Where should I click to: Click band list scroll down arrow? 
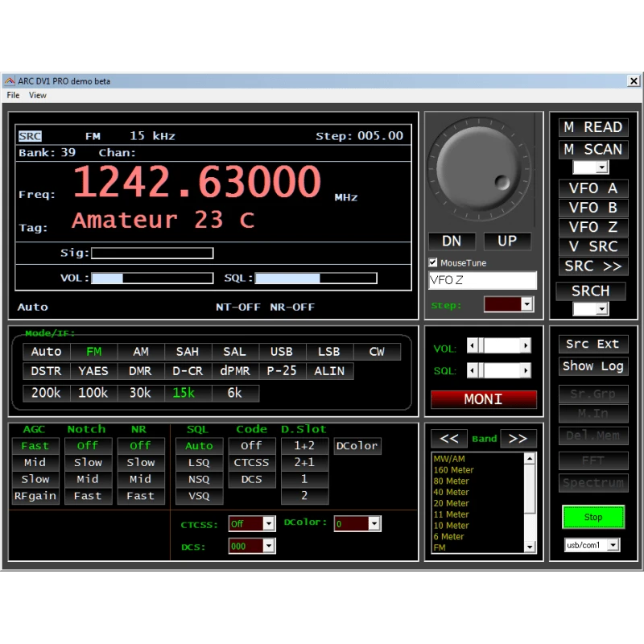[x=530, y=547]
